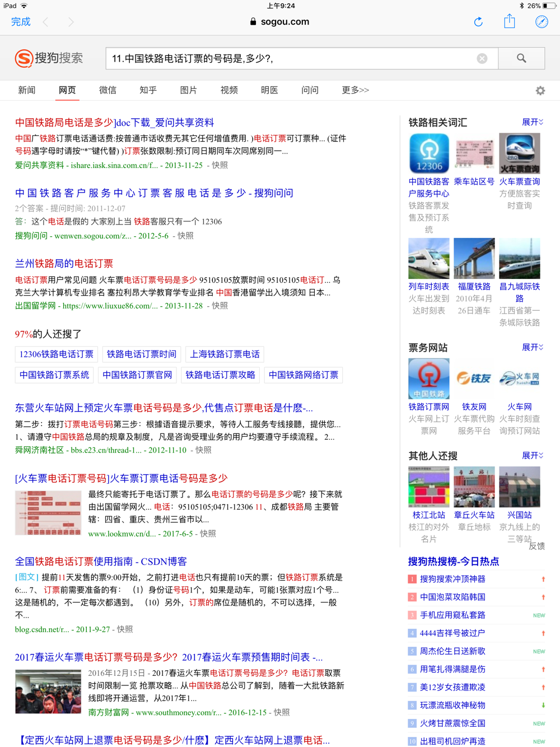Expand the 铁路相关词汇 section

tap(533, 122)
